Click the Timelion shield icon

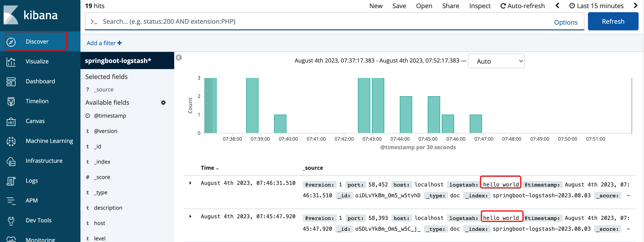click(11, 101)
